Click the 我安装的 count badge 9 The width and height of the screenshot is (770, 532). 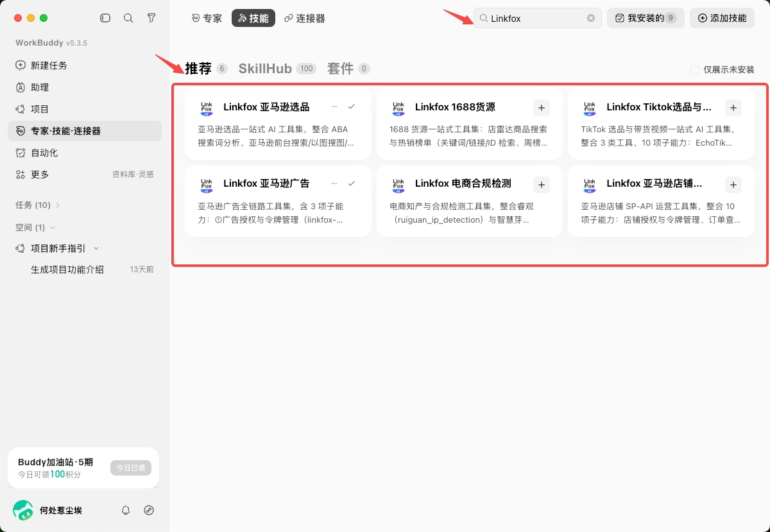[671, 18]
